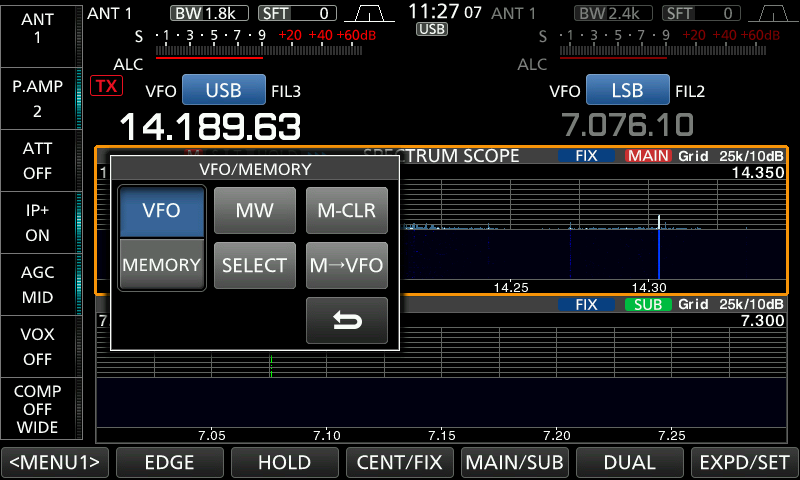Image resolution: width=800 pixels, height=480 pixels.
Task: Tap the M→VFO transfer button
Action: click(346, 265)
